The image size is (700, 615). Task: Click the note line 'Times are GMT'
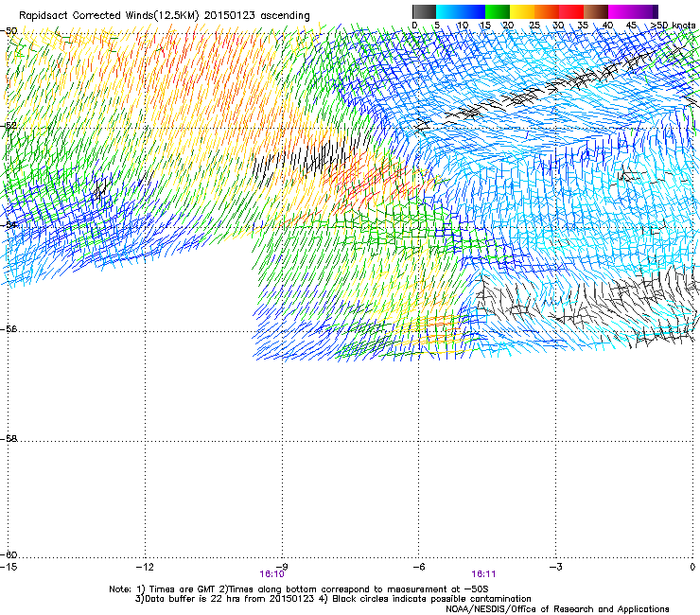pyautogui.click(x=183, y=589)
